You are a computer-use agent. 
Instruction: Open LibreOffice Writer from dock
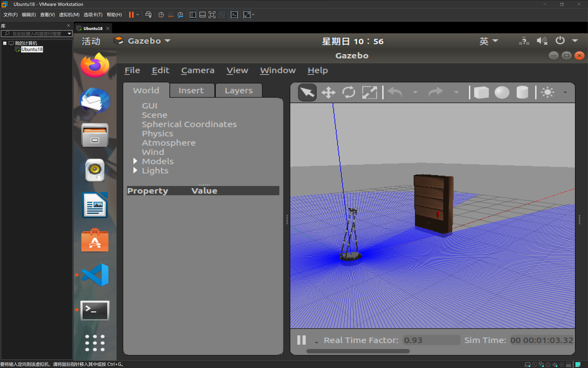pyautogui.click(x=95, y=205)
